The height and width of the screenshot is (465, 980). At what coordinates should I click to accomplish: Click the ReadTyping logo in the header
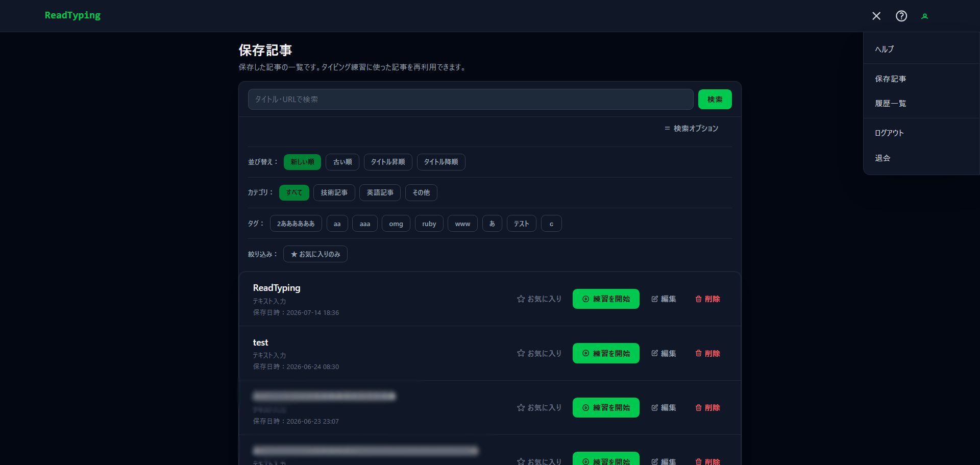tap(72, 15)
